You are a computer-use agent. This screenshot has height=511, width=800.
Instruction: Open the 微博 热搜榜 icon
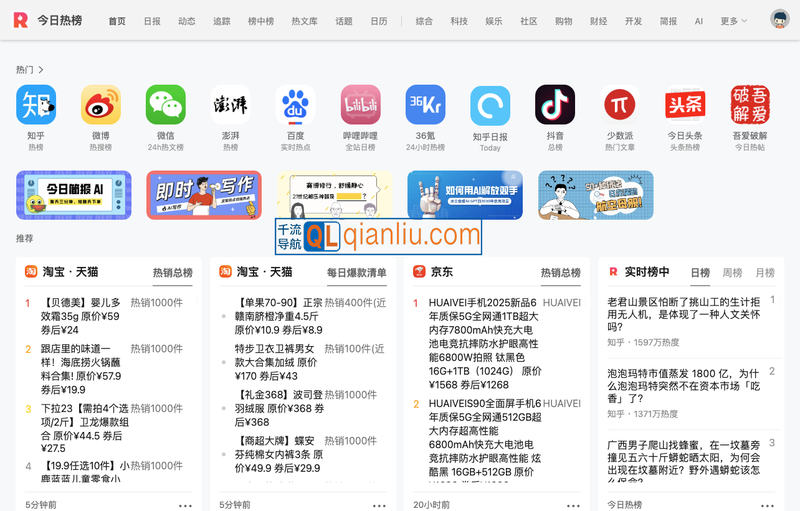(x=101, y=105)
